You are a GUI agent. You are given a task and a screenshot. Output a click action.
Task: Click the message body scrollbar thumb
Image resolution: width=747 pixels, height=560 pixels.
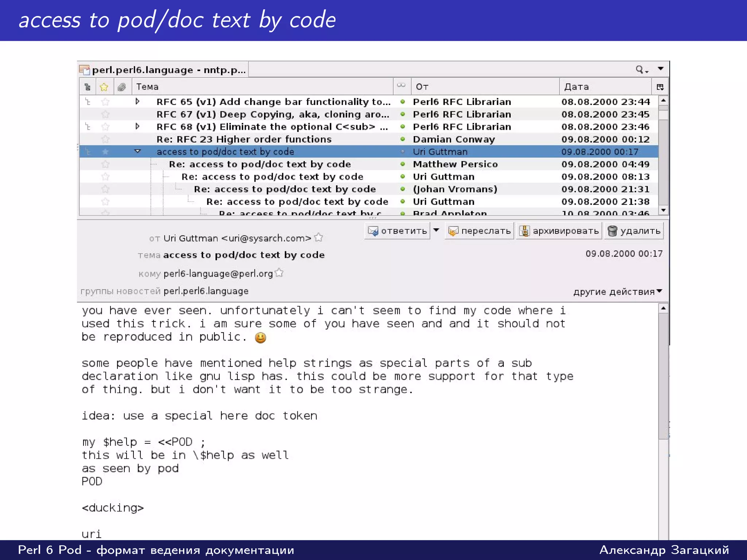point(663,376)
